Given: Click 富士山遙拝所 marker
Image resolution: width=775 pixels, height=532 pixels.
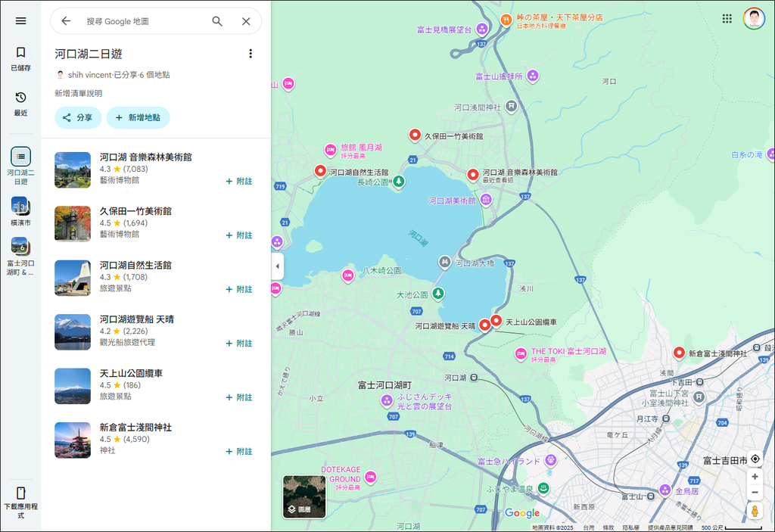Looking at the screenshot, I should [532, 76].
